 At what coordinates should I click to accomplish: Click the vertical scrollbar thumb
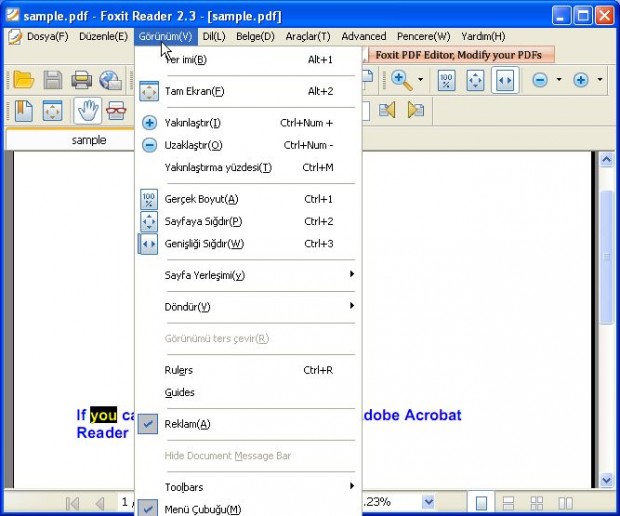pyautogui.click(x=606, y=257)
